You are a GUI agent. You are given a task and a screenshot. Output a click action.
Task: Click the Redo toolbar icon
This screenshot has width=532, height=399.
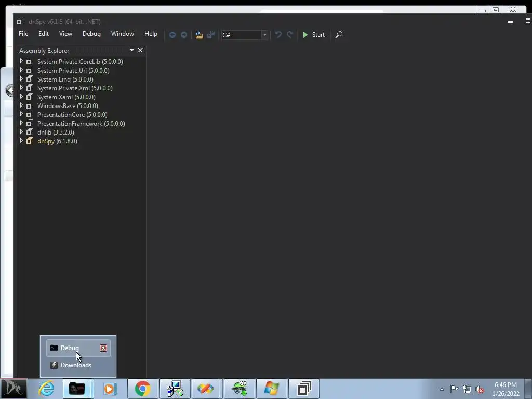(290, 35)
